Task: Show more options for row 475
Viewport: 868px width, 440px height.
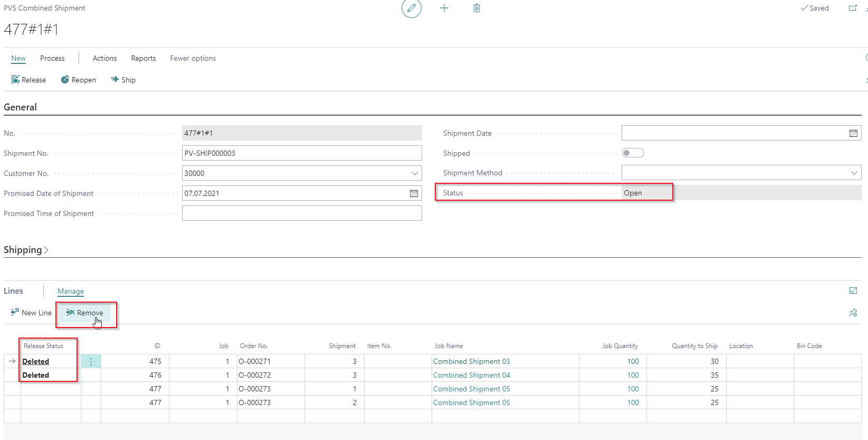Action: tap(91, 361)
